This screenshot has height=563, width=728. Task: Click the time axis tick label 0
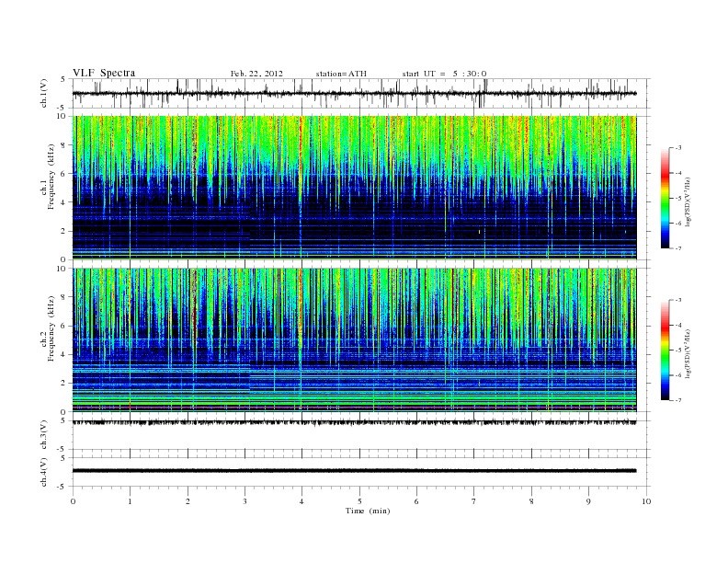click(x=73, y=501)
